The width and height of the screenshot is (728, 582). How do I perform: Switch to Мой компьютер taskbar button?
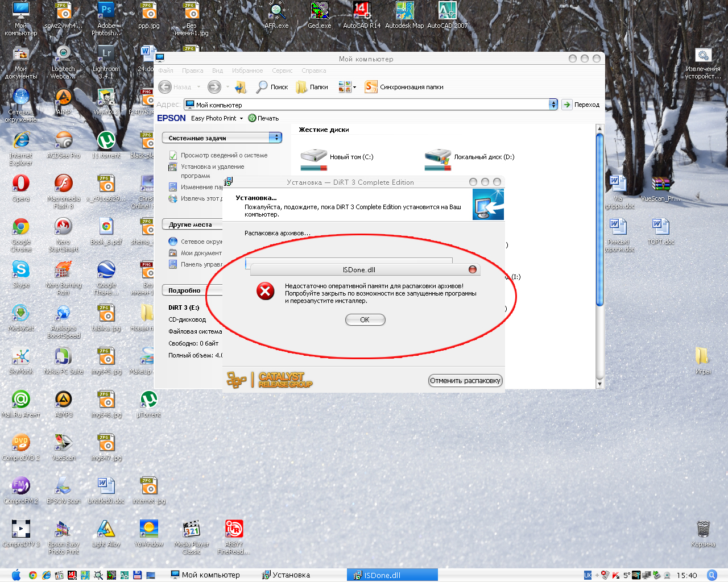coord(205,575)
